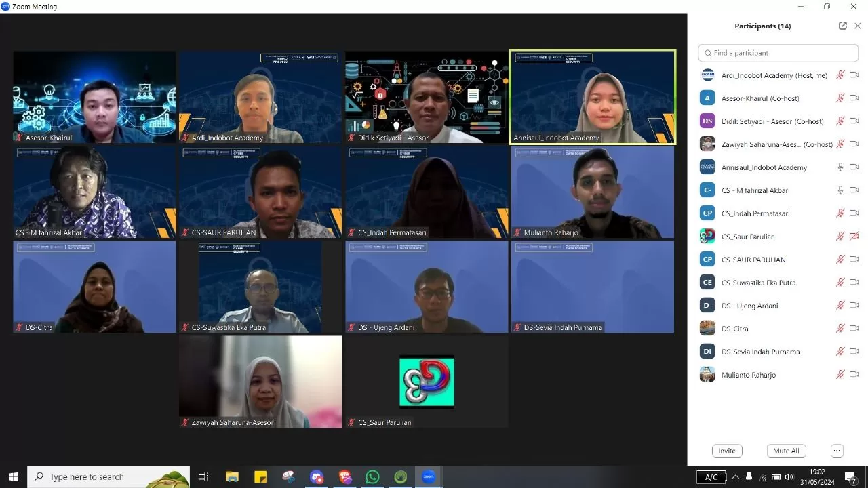Open more participant options with the ellipsis button
Viewport: 868px width, 488px height.
837,450
